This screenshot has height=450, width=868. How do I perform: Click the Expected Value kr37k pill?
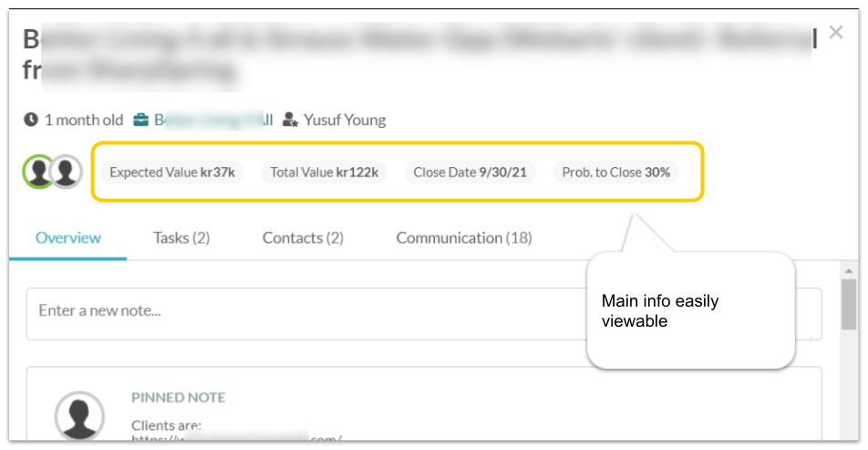point(172,172)
